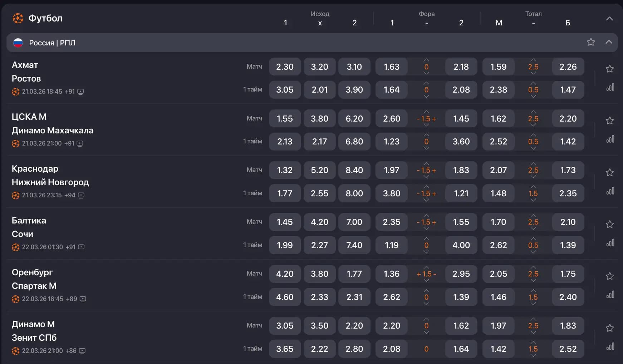623x364 pixels.
Task: Select Динамо Махачкала match win 6.20
Action: tap(354, 119)
